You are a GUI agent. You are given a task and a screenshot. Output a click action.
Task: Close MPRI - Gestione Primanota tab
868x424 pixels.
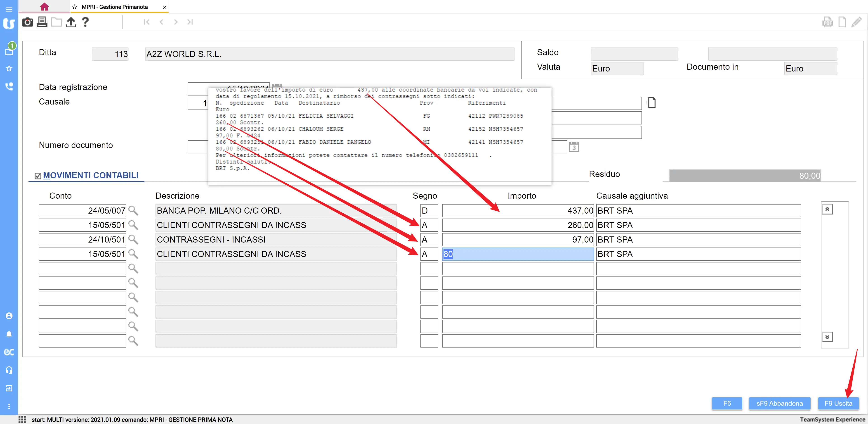click(164, 7)
